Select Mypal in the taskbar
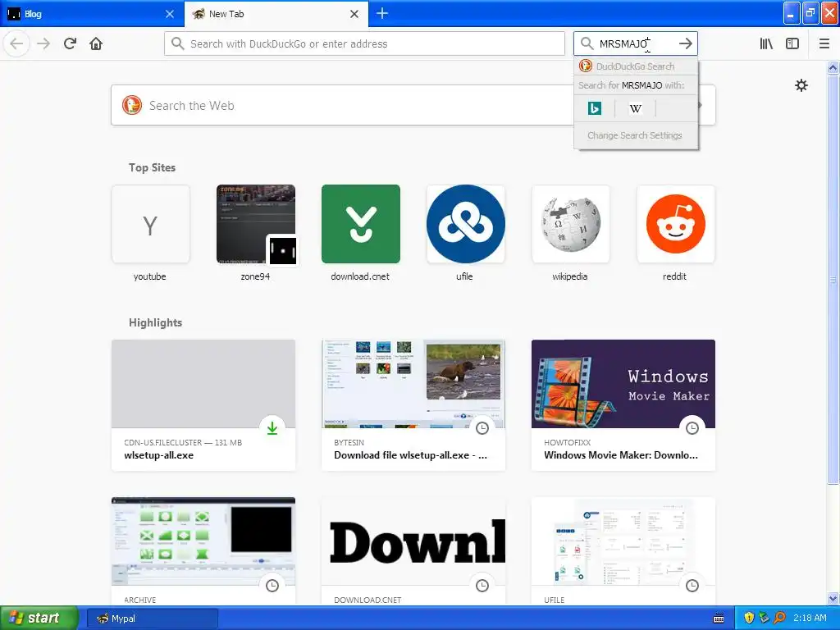 click(x=153, y=619)
